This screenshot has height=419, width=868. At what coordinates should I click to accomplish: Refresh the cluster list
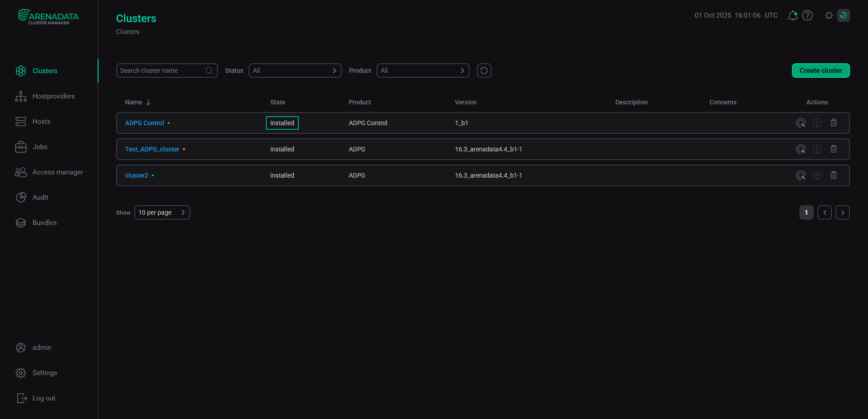[484, 71]
